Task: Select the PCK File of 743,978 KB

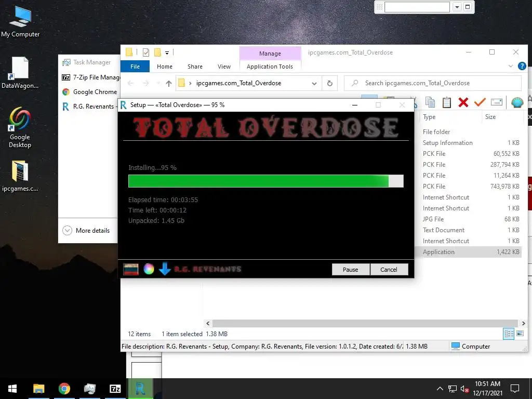Action: (x=471, y=187)
